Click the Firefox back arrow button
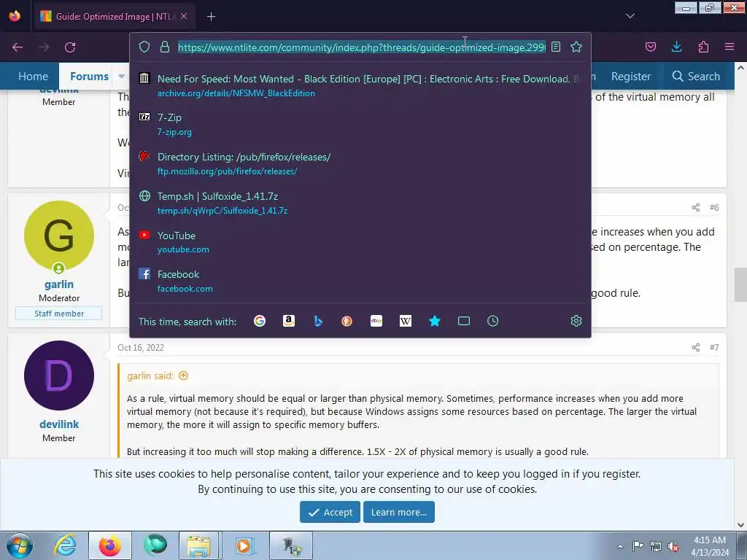747x560 pixels. click(x=18, y=47)
